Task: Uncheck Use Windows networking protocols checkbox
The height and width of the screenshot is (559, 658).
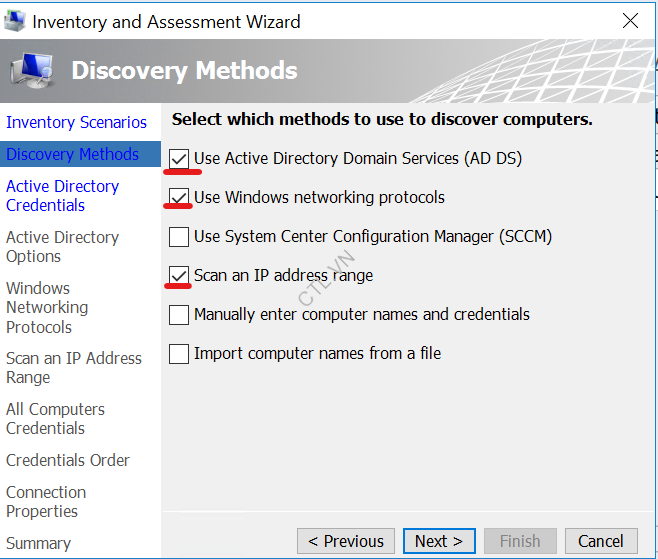Action: pos(179,198)
